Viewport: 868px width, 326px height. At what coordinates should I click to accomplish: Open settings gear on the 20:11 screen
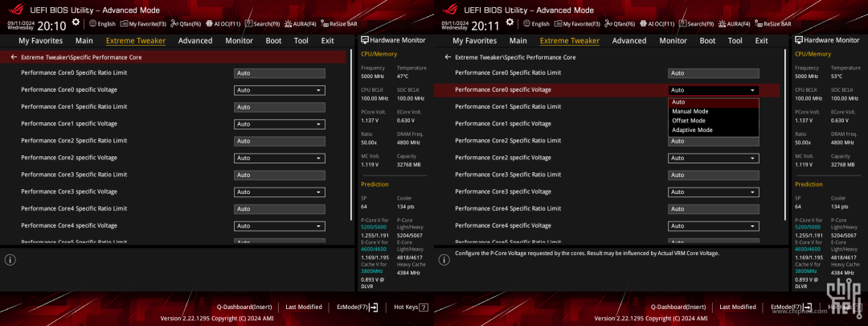point(510,23)
